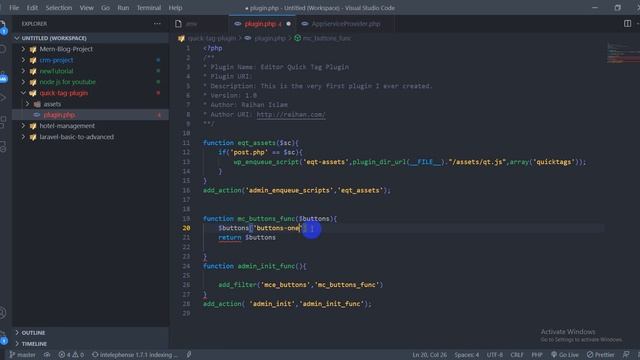Click the assets folder icon

[x=37, y=104]
